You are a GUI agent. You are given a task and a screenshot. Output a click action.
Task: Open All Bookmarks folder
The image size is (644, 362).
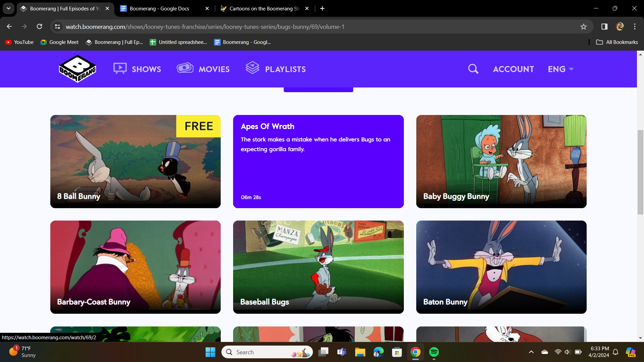pyautogui.click(x=617, y=42)
